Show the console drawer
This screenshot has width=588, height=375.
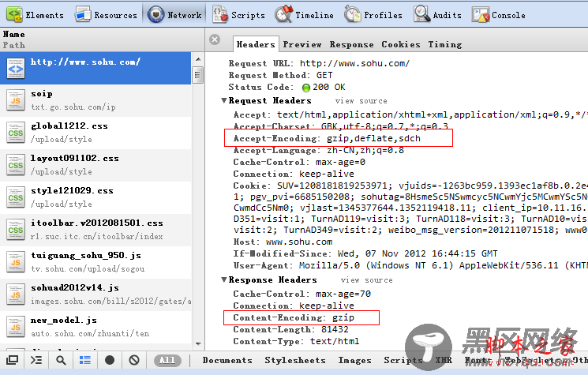tap(36, 360)
